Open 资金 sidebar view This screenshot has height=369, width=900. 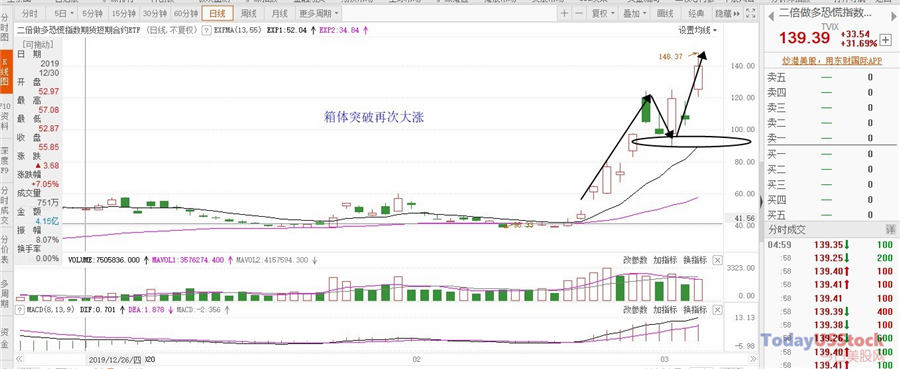point(5,337)
